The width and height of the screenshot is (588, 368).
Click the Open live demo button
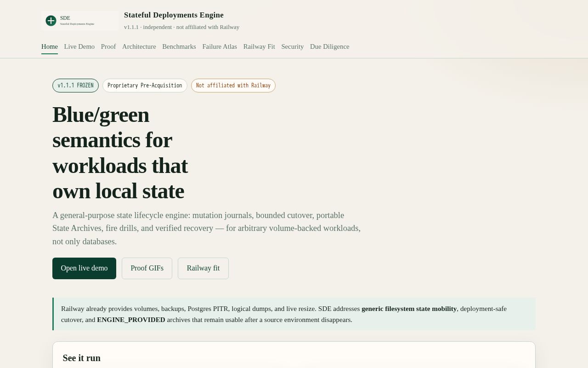(x=84, y=268)
